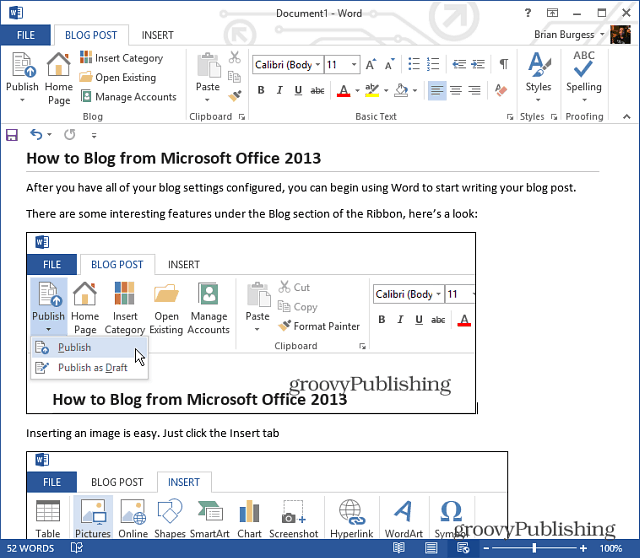Image resolution: width=640 pixels, height=558 pixels.
Task: Open the highlight color dropdown arrow
Action: point(386,90)
